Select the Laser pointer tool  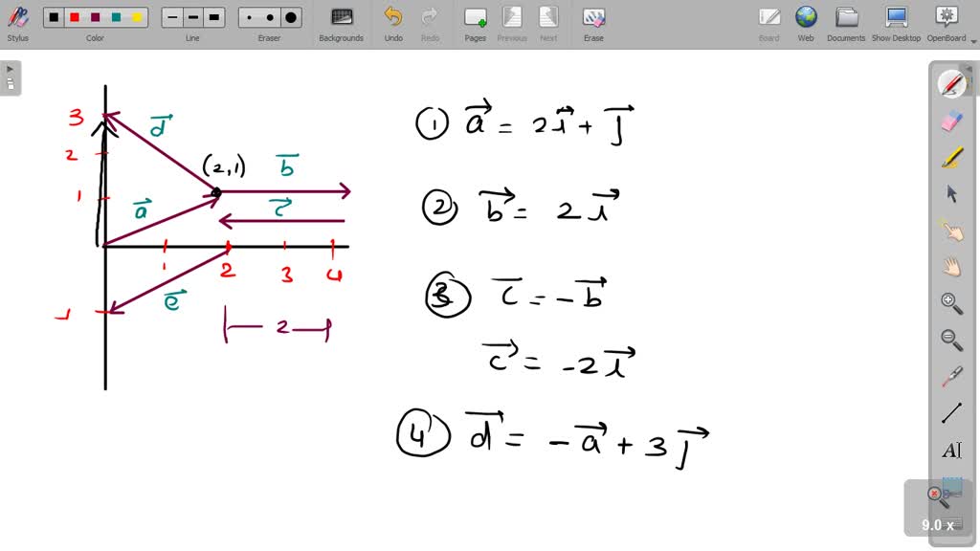(951, 230)
